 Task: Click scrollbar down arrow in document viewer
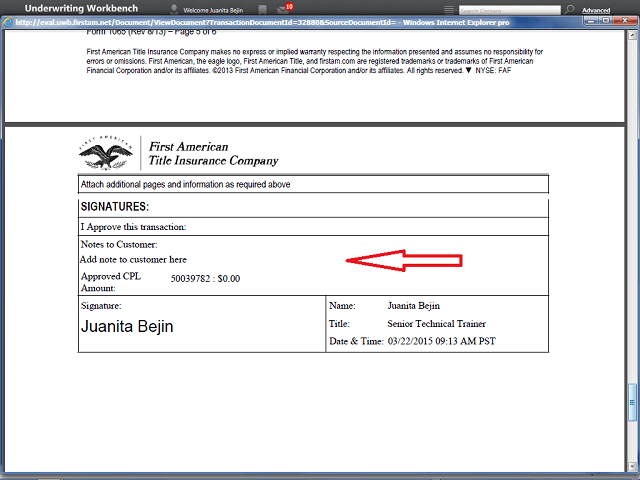tap(632, 466)
